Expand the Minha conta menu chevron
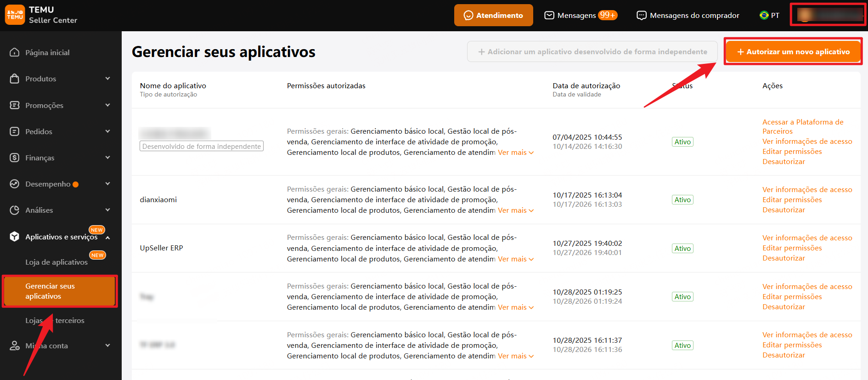 [x=107, y=346]
